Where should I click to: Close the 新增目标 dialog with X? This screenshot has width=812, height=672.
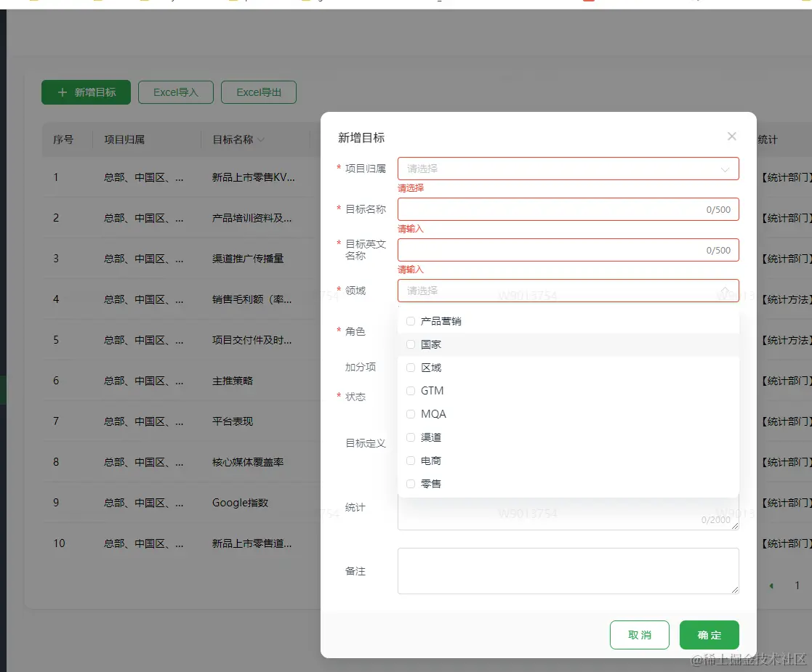click(x=731, y=136)
